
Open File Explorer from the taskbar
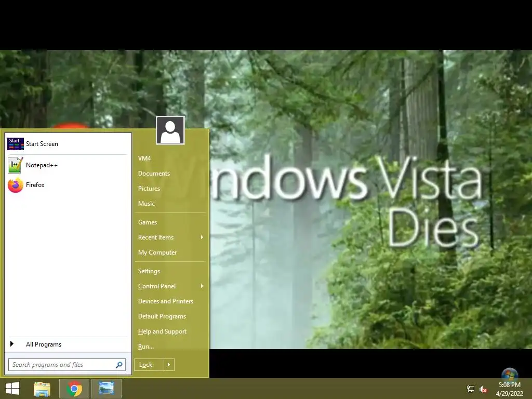(42, 389)
